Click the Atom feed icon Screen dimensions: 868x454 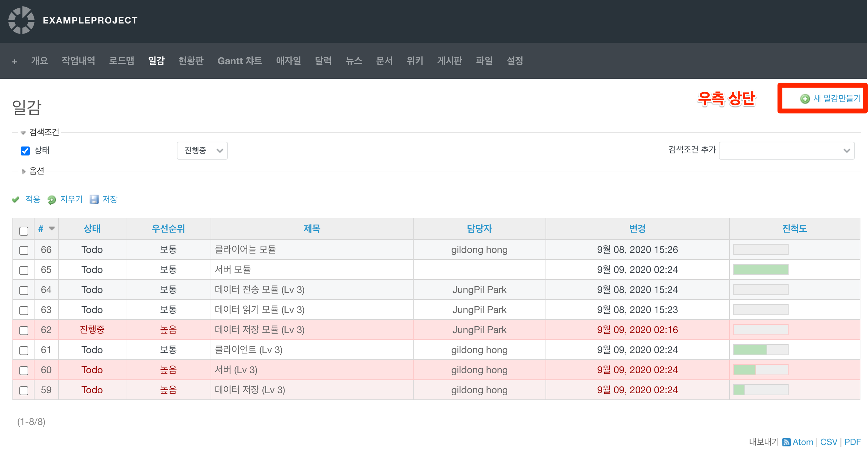point(786,442)
